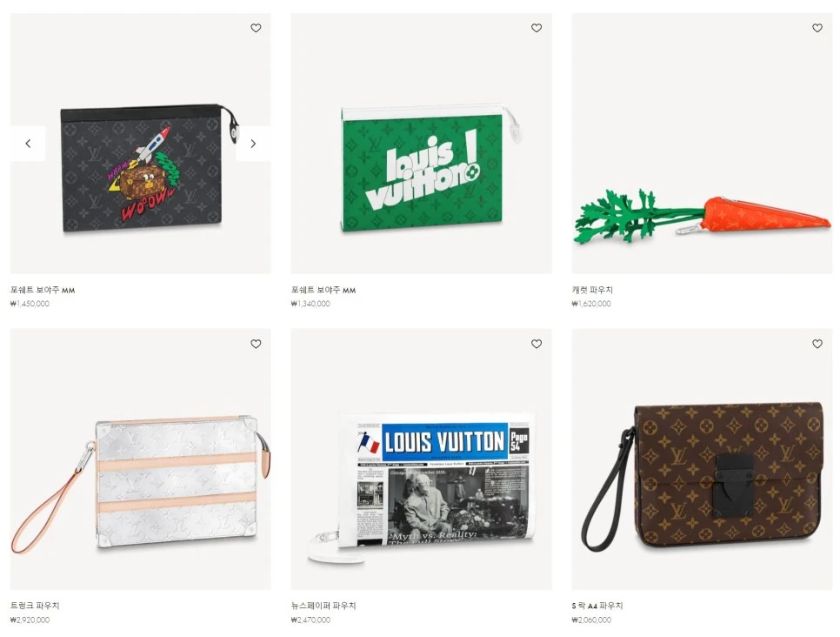Open the brown monogram S Lock pouch image
Image resolution: width=840 pixels, height=637 pixels.
point(702,477)
